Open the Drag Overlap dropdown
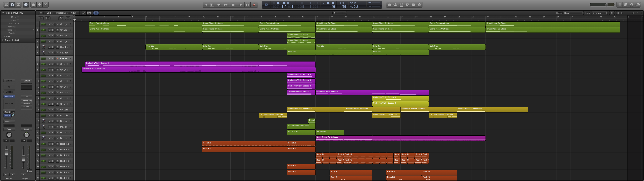Screen dimensions: 644x181 tap(600, 13)
